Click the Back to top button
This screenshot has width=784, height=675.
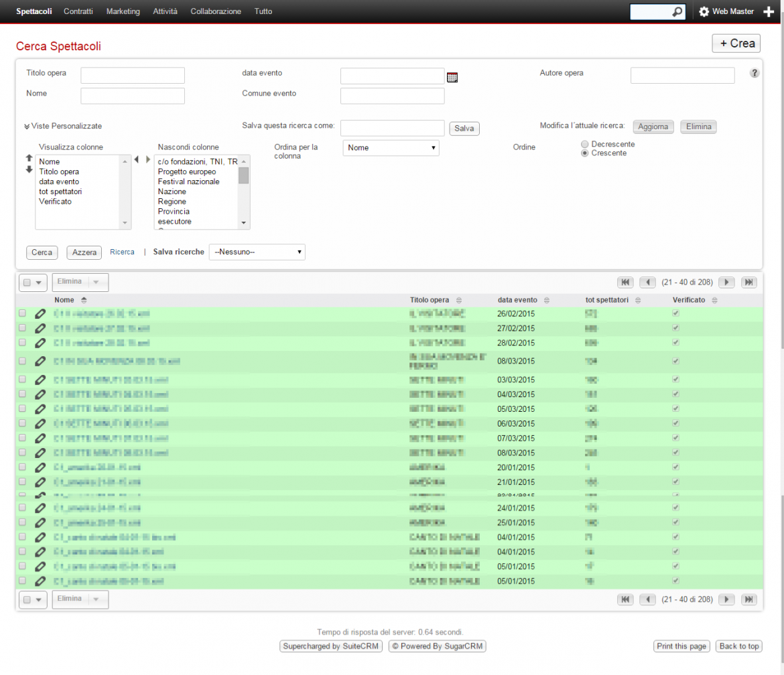coord(739,646)
